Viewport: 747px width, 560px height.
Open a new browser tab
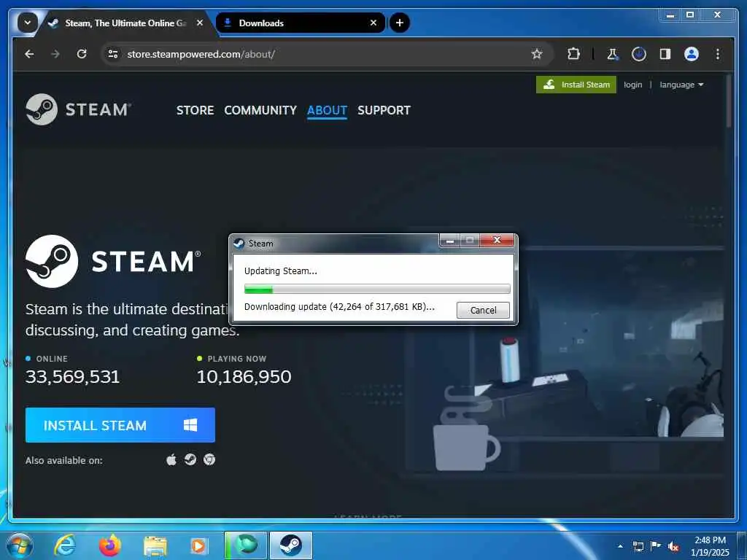(x=400, y=23)
